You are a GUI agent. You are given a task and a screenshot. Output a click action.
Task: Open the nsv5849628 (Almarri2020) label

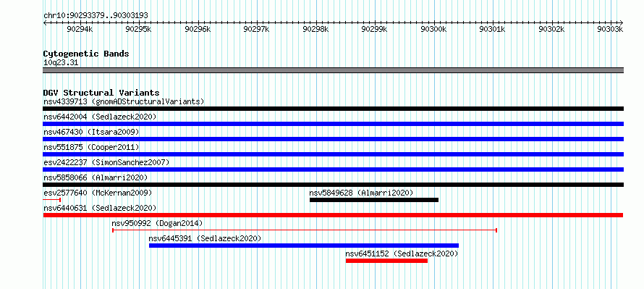pos(361,193)
